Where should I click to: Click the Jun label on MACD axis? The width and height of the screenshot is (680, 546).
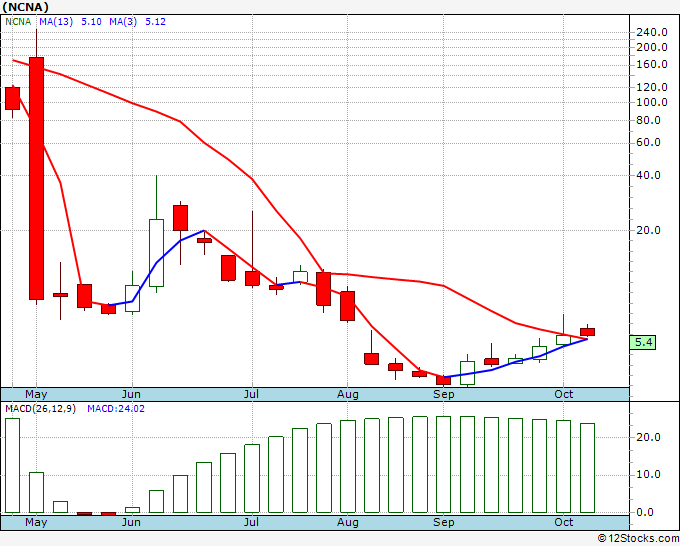(x=131, y=522)
